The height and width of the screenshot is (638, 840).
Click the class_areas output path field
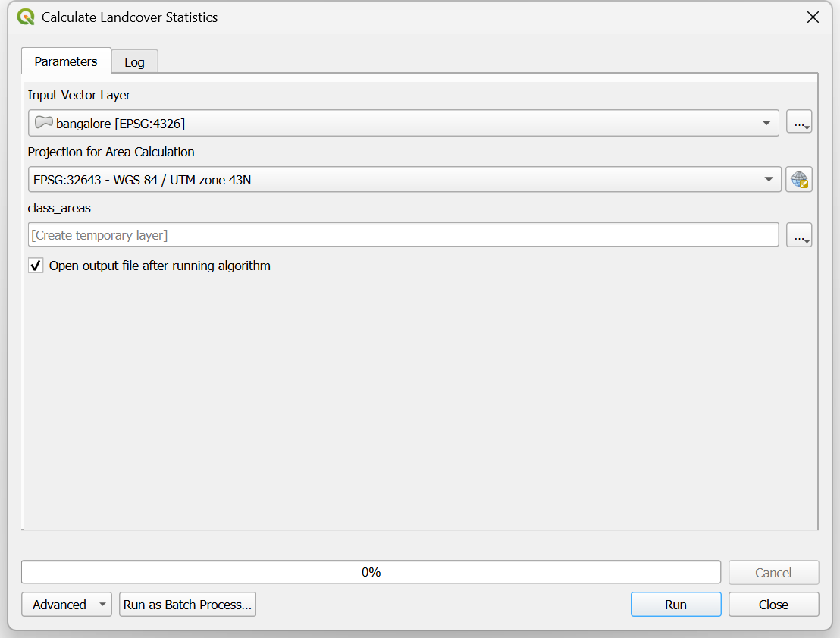point(403,235)
